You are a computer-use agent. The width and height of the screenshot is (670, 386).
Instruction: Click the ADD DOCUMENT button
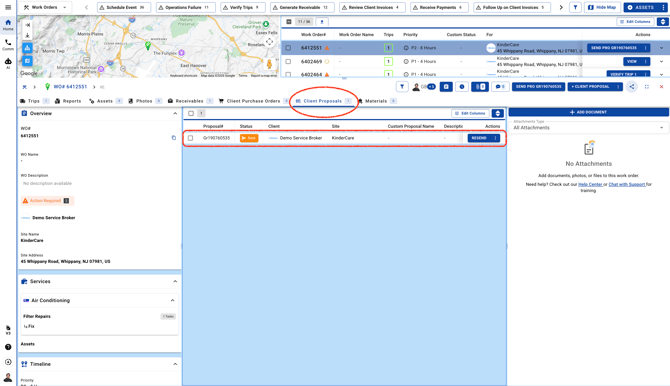[x=588, y=112]
